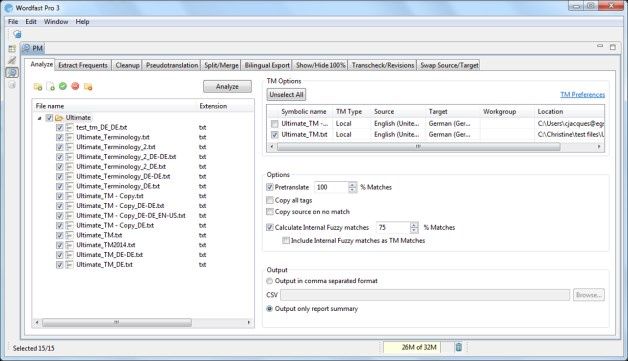Click file icon beside Ultimate_TM2014.txt
The height and width of the screenshot is (361, 628).
tap(69, 245)
